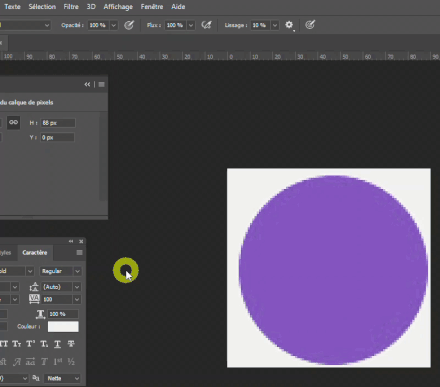440x387 pixels.
Task: Collapse the properties panel with double arrows
Action: (87, 85)
